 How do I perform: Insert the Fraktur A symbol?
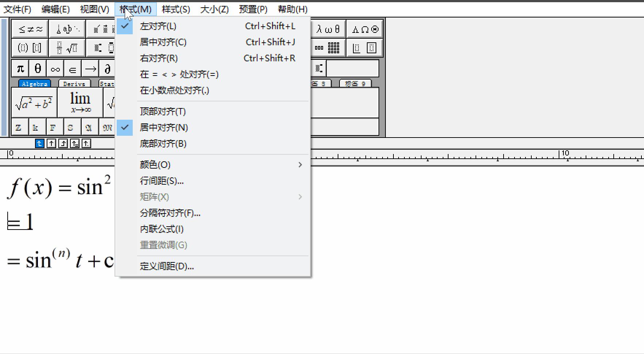tap(90, 127)
